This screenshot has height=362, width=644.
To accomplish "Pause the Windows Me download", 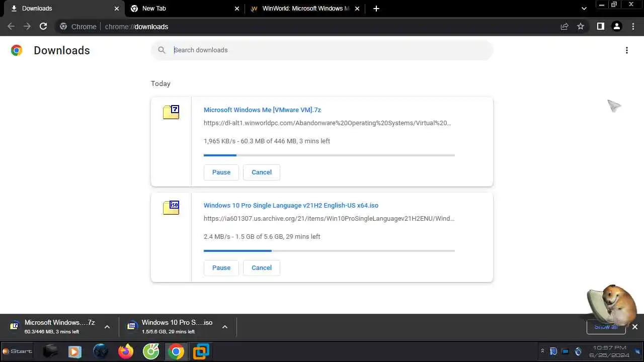I will (221, 172).
